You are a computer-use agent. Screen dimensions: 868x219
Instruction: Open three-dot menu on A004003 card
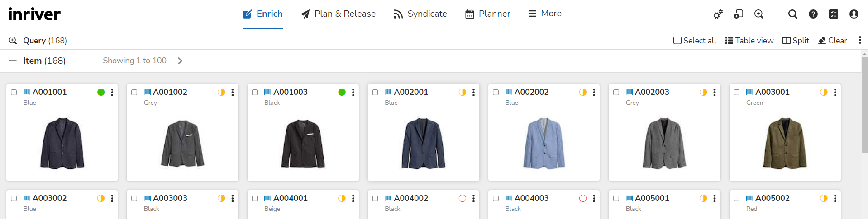coord(594,198)
